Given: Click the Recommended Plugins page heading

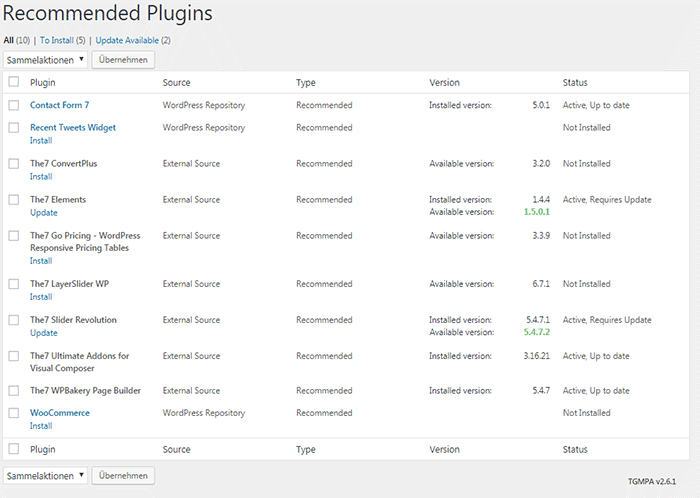Looking at the screenshot, I should pyautogui.click(x=108, y=13).
